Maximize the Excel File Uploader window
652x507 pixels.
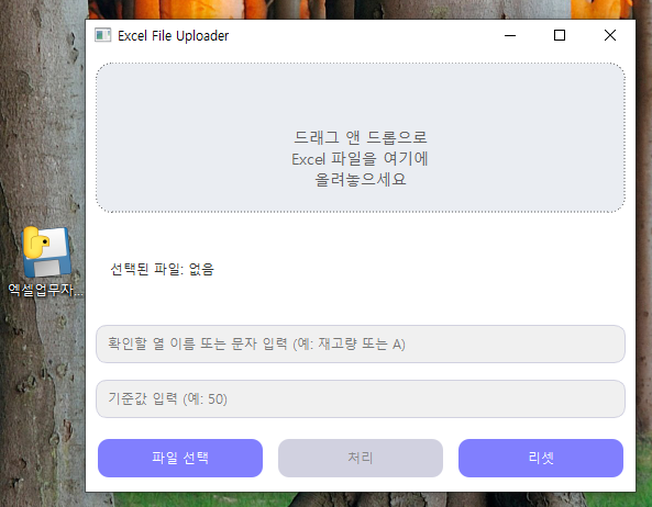559,35
